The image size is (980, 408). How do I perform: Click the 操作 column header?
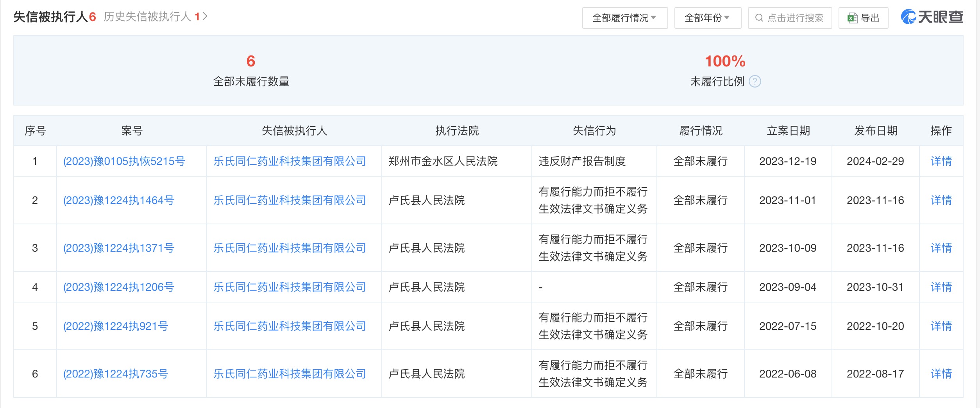pos(941,131)
